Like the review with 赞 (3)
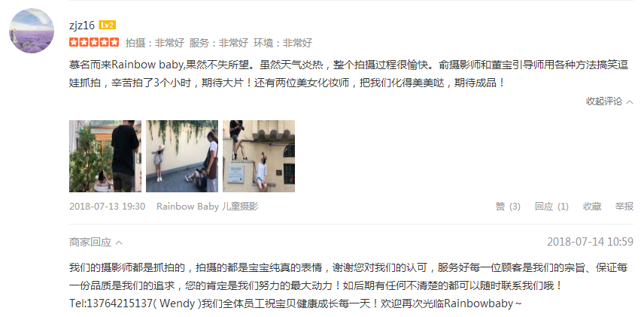644x317 pixels. tap(508, 207)
